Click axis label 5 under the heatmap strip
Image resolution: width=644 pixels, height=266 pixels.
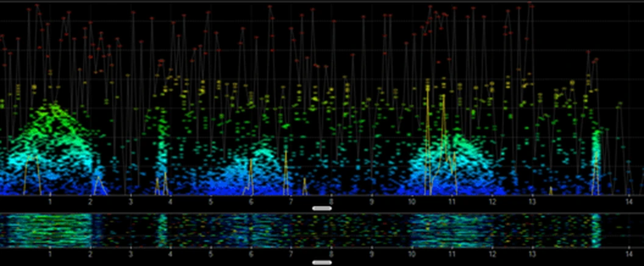pos(210,254)
